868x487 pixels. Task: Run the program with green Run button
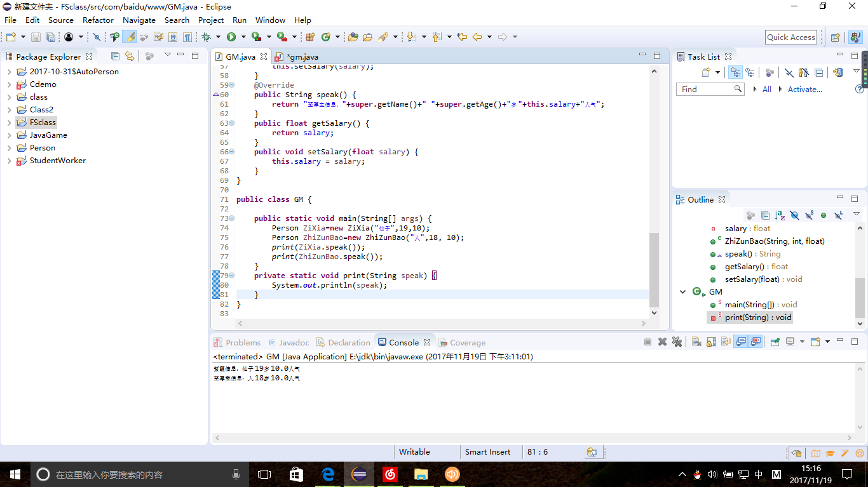coord(231,37)
